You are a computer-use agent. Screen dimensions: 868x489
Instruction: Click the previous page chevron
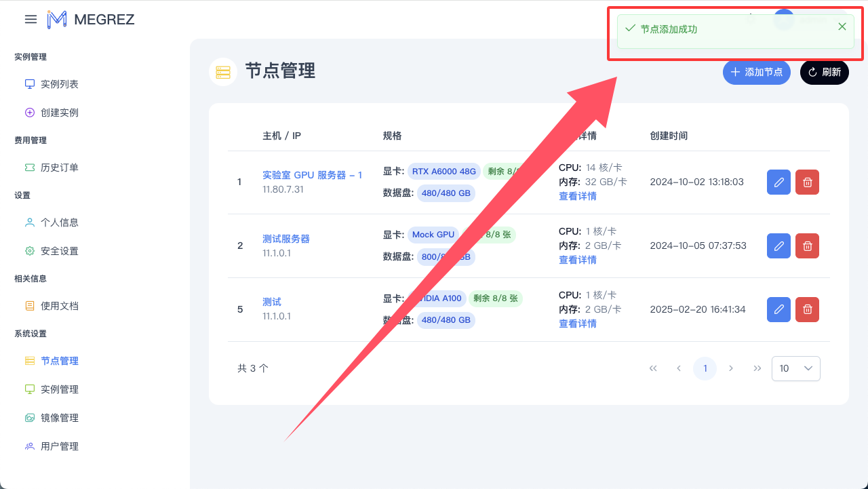[679, 368]
